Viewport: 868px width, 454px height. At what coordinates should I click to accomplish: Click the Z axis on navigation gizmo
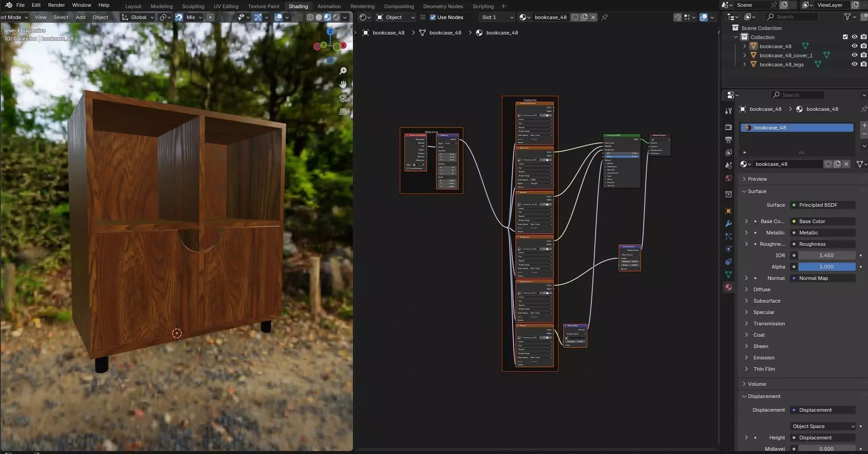point(330,31)
